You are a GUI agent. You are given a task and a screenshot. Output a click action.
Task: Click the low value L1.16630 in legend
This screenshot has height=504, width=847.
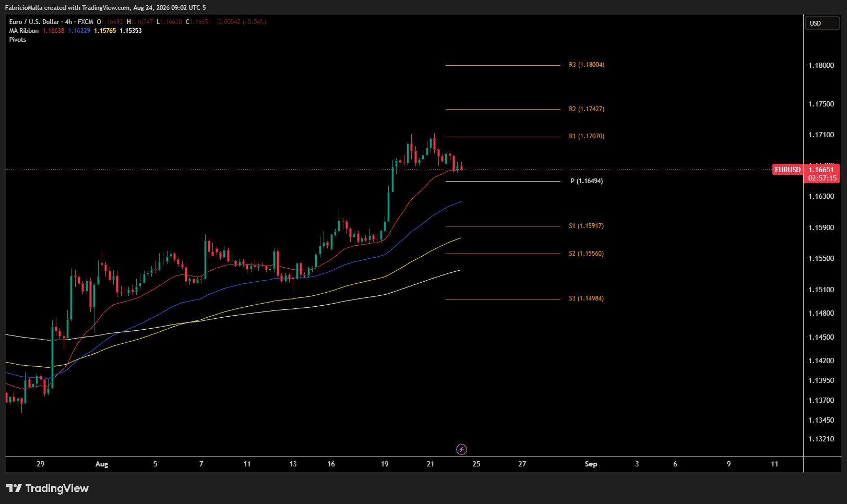pyautogui.click(x=170, y=22)
